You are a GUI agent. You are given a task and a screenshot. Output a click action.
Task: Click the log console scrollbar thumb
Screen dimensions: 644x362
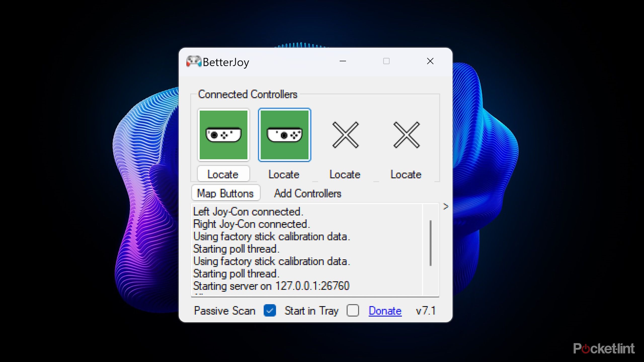tap(431, 243)
